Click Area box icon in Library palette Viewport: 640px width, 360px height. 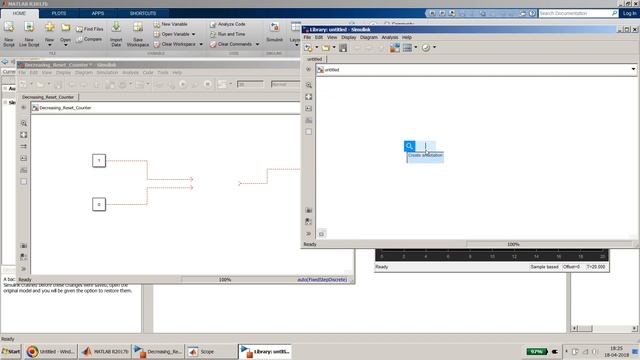tap(309, 132)
